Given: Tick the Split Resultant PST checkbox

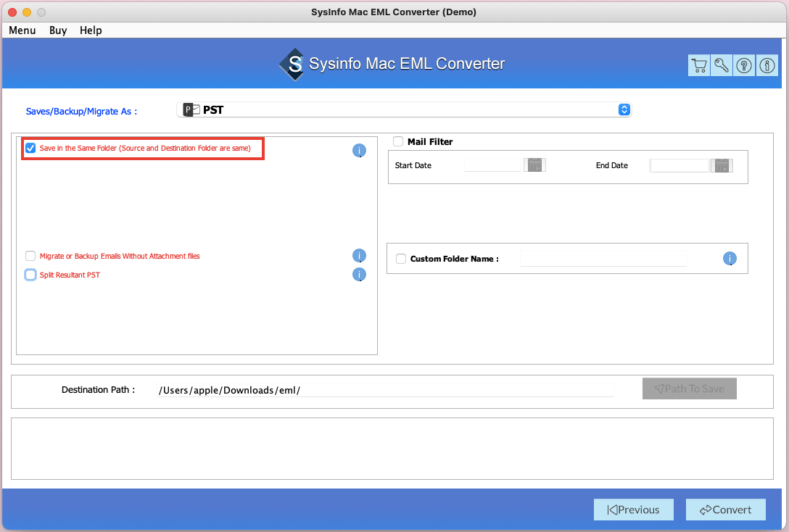Looking at the screenshot, I should click(x=30, y=275).
